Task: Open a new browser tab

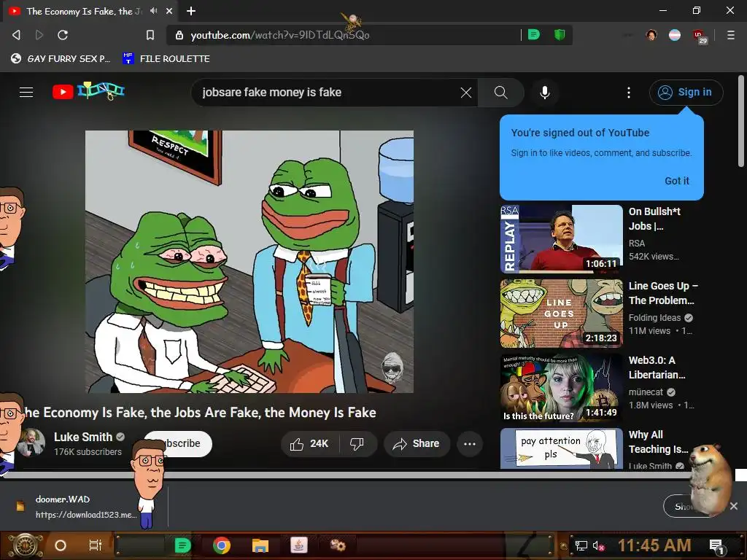Action: (191, 10)
